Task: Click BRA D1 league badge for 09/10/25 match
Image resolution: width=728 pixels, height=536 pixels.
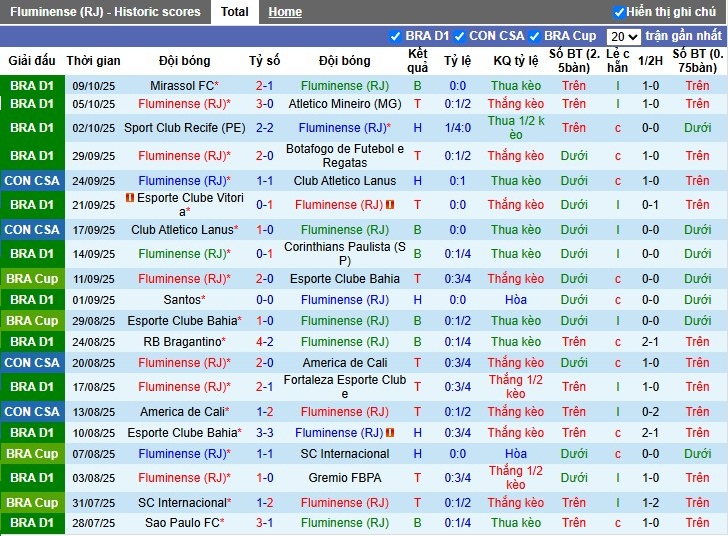Action: [x=32, y=86]
